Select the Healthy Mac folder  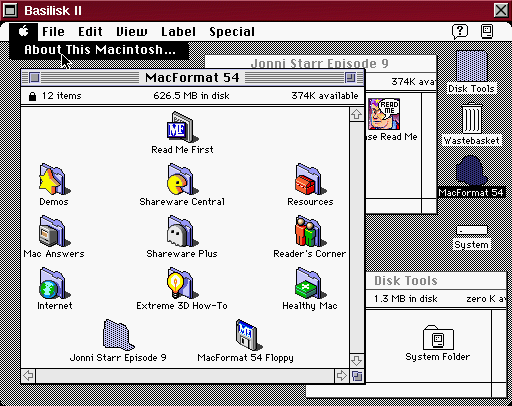[x=310, y=283]
